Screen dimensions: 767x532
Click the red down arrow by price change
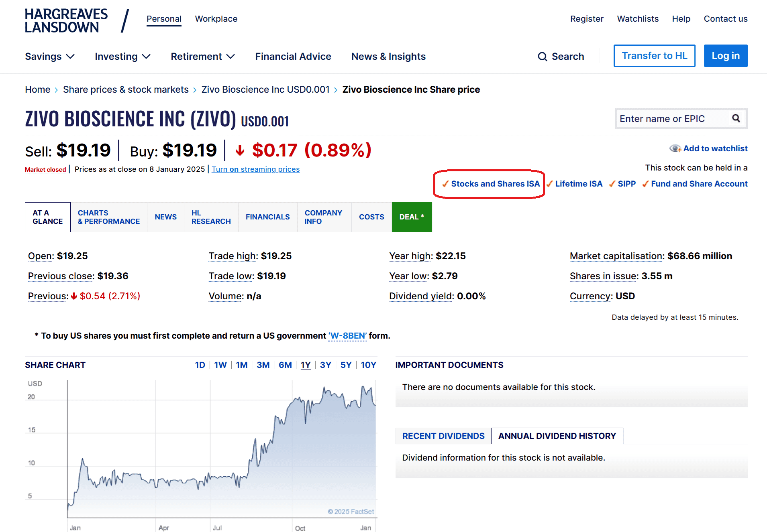click(240, 151)
